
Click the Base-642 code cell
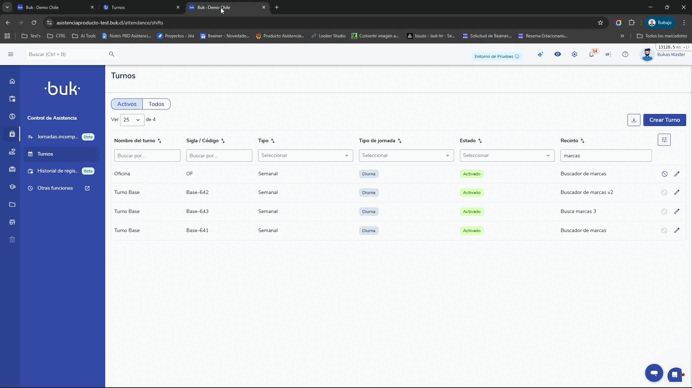click(x=197, y=192)
